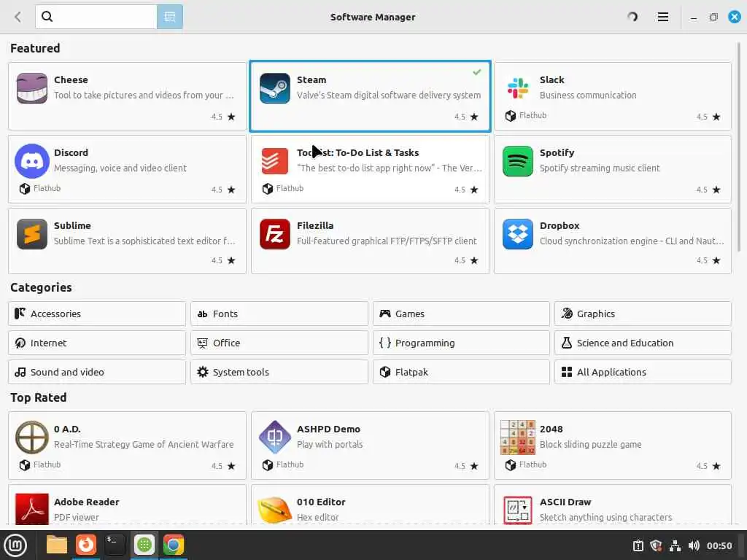Viewport: 747px width, 560px height.
Task: Click the Flathub label on Discord card
Action: click(x=47, y=188)
